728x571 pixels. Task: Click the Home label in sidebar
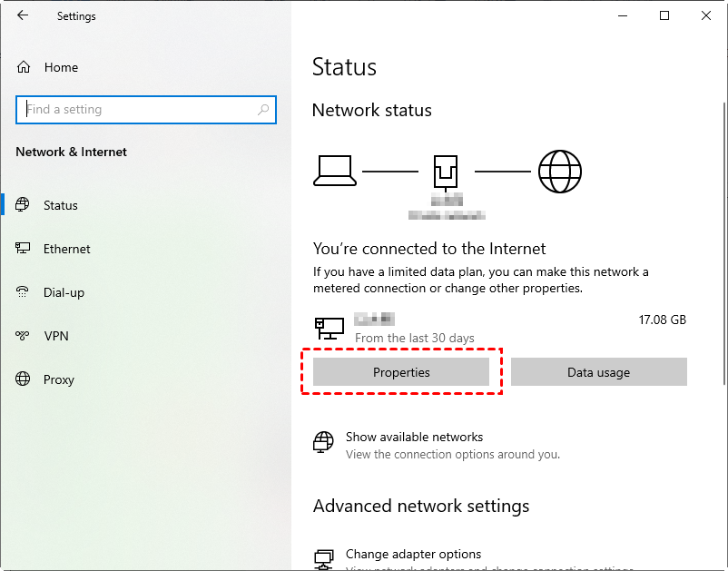pos(61,67)
